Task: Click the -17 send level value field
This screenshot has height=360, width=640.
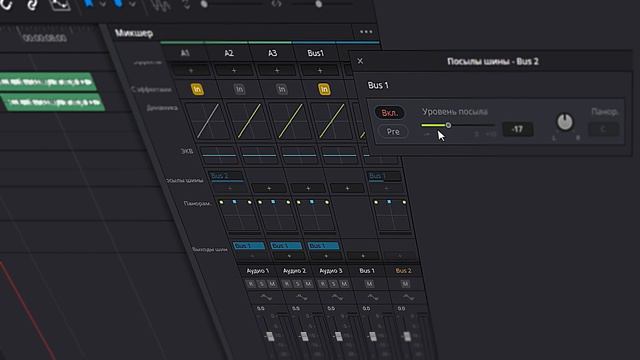Action: coord(518,129)
